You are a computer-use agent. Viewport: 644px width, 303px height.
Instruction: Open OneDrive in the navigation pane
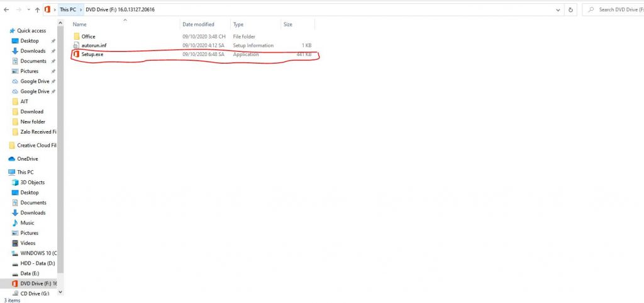click(27, 159)
